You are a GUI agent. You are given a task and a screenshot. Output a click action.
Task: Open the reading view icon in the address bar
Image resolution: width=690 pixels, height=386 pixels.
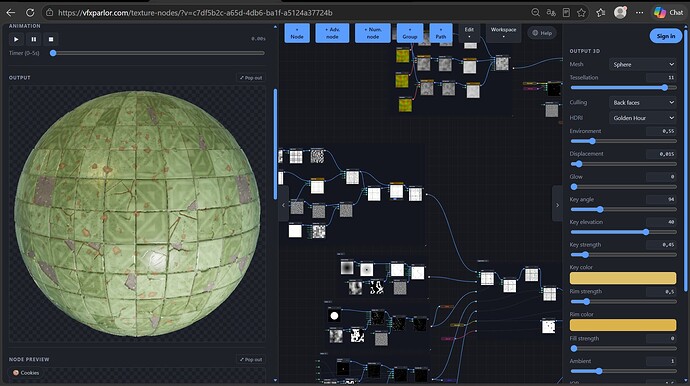point(566,13)
